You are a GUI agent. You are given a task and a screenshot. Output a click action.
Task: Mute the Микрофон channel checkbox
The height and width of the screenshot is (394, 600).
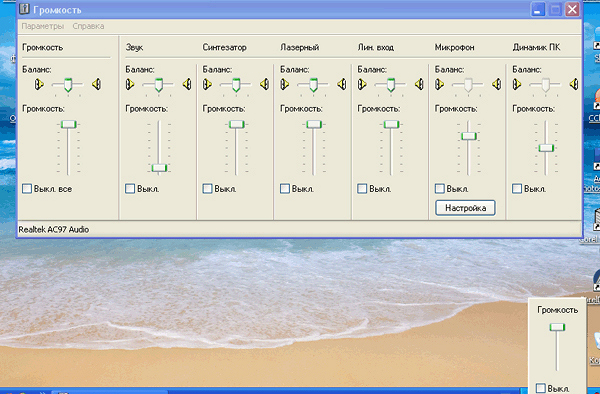point(440,189)
